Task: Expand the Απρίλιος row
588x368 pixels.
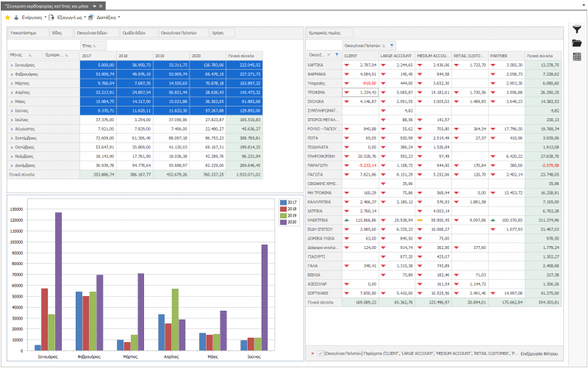Action: [x=12, y=93]
